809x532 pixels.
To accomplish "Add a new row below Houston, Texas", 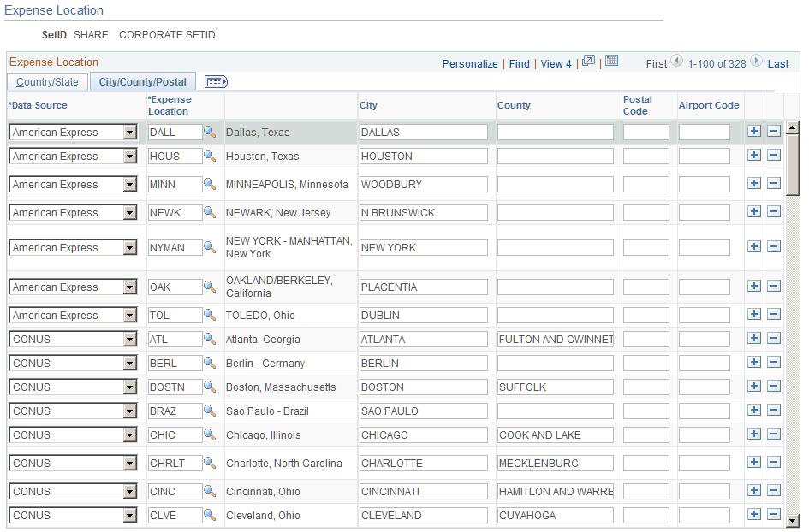I will (x=754, y=155).
